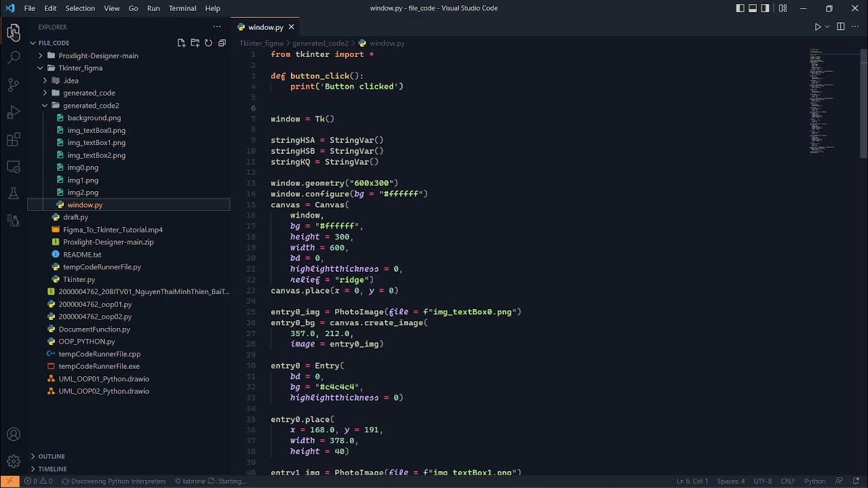868x488 pixels.
Task: Toggle the primary side bar visibility
Action: 741,8
